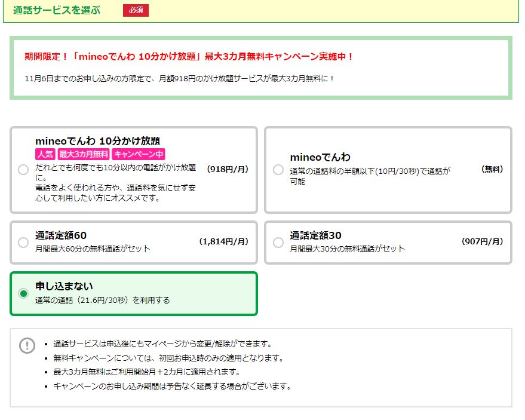This screenshot has width=525, height=420.
Task: Click the マイページから変更/解除 note line
Action: pos(164,344)
